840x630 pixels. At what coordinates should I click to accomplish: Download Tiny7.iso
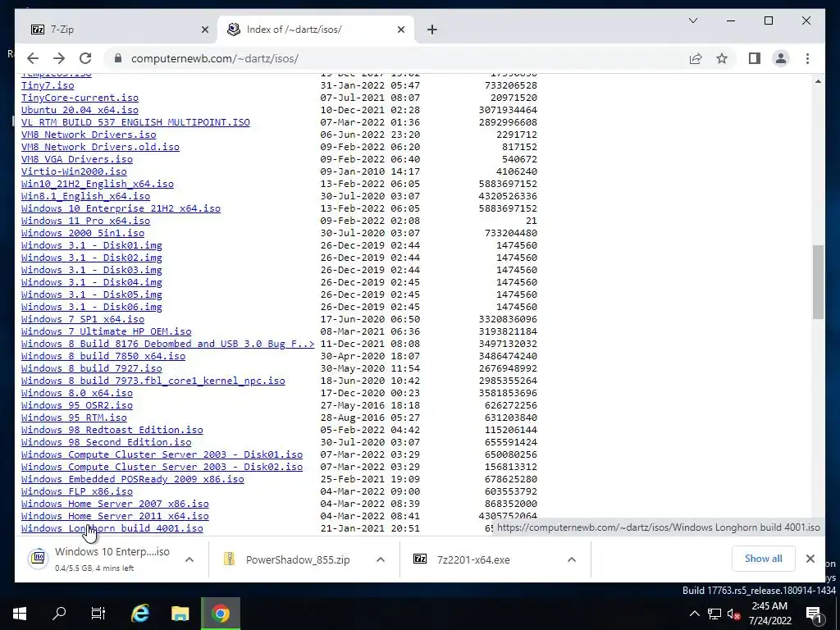pyautogui.click(x=48, y=85)
